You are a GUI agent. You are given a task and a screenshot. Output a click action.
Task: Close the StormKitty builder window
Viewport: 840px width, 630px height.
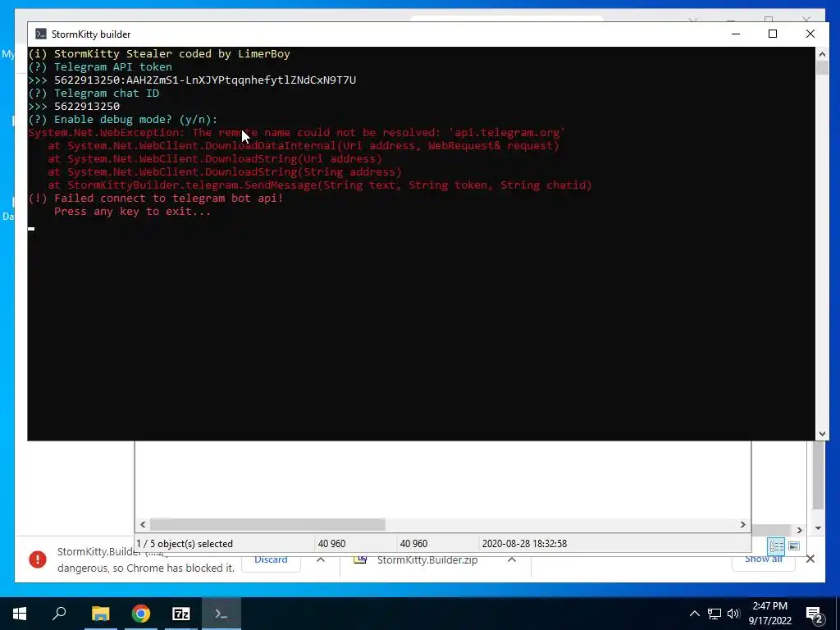click(x=810, y=34)
